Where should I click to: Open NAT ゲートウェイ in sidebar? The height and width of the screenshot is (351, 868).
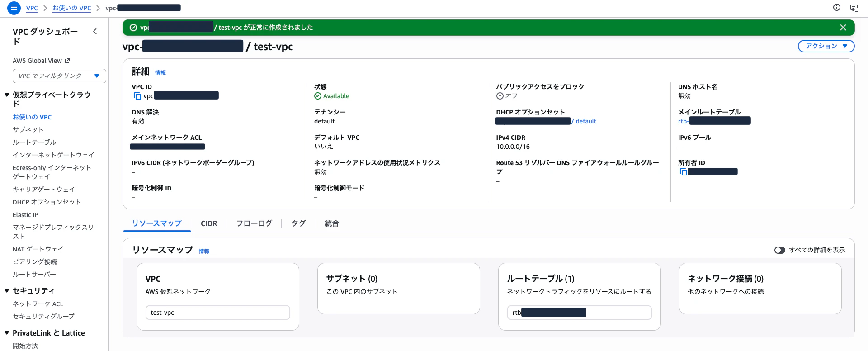(38, 249)
